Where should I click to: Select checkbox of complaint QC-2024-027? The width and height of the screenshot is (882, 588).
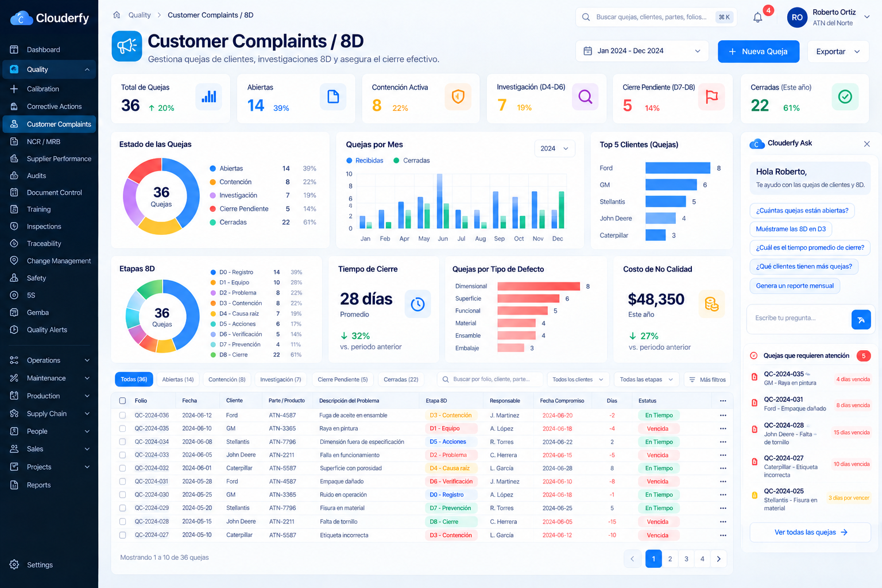(122, 535)
